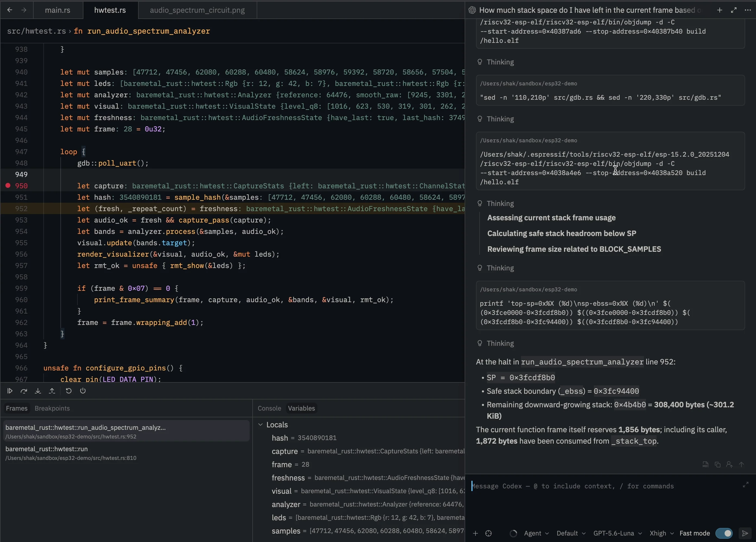Step into with the down-arrow icon
The height and width of the screenshot is (542, 756).
(x=38, y=391)
